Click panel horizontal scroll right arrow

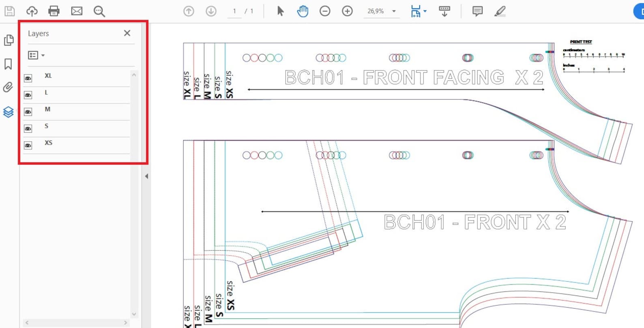click(125, 323)
